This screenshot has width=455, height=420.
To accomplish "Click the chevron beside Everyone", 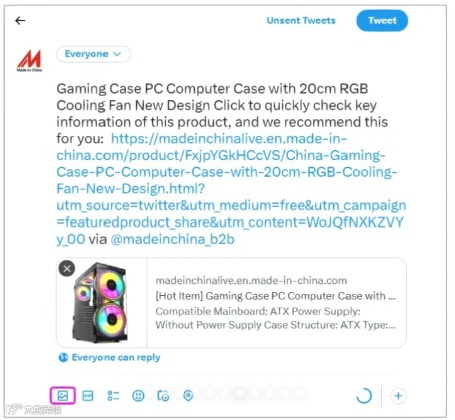I will pyautogui.click(x=117, y=54).
